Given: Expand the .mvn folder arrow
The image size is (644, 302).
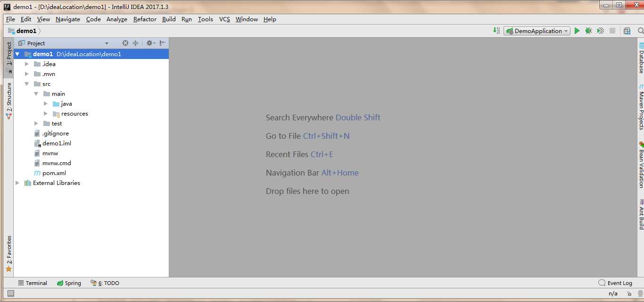Looking at the screenshot, I should 27,74.
